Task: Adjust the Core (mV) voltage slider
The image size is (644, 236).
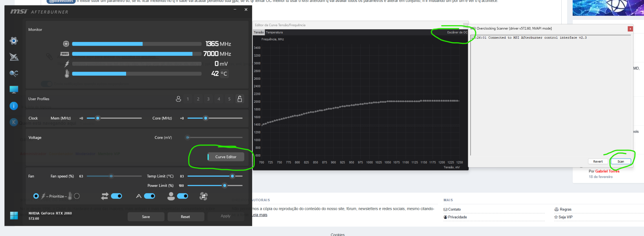Action: coord(215,137)
